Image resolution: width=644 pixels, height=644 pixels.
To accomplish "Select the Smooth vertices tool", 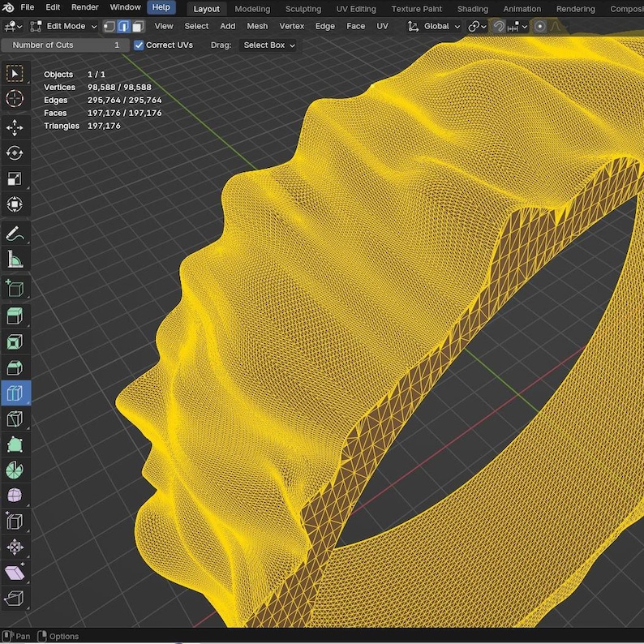I will coord(15,496).
